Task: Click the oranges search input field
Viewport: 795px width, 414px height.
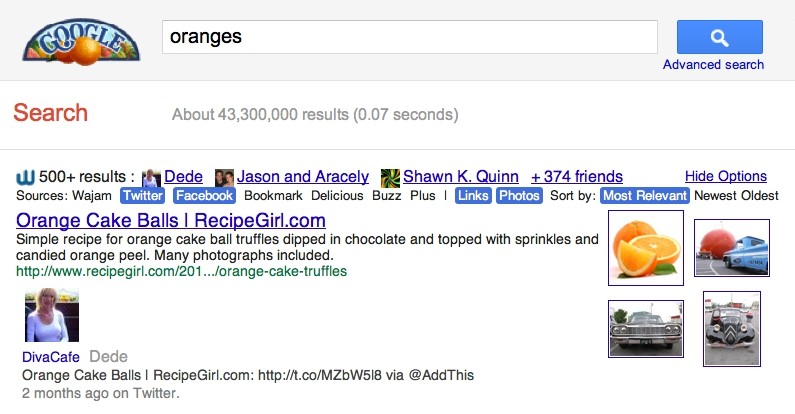Action: 410,37
